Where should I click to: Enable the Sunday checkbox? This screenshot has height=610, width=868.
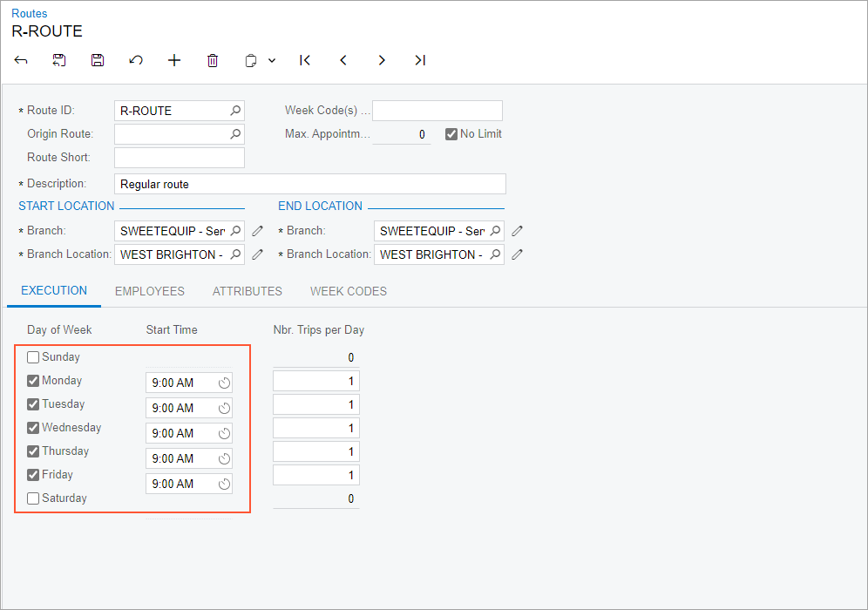pos(33,357)
